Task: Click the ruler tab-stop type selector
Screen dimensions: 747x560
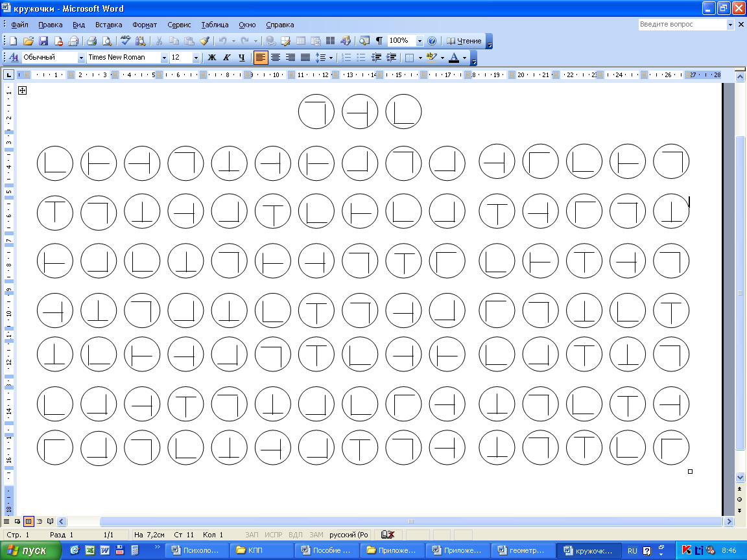Action: coord(8,75)
